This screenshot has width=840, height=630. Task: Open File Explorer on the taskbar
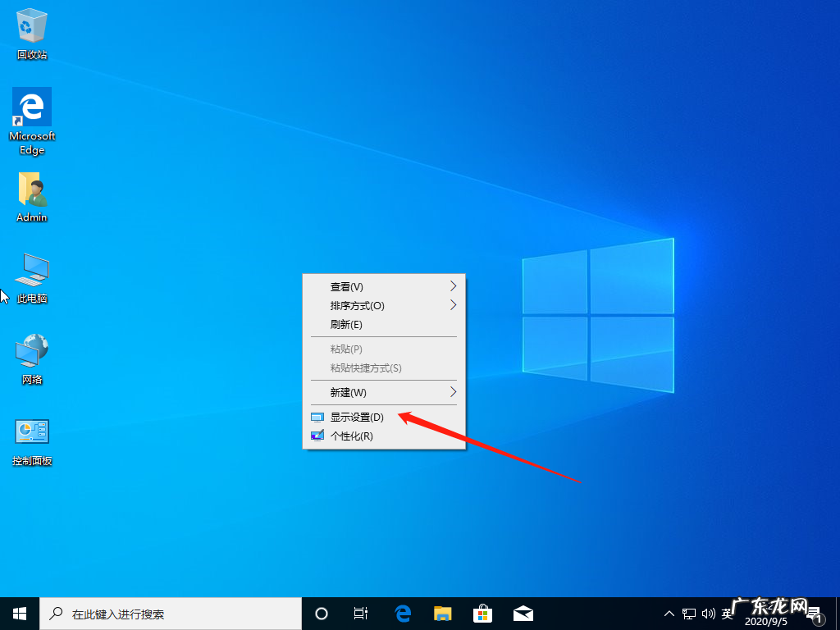coord(442,613)
